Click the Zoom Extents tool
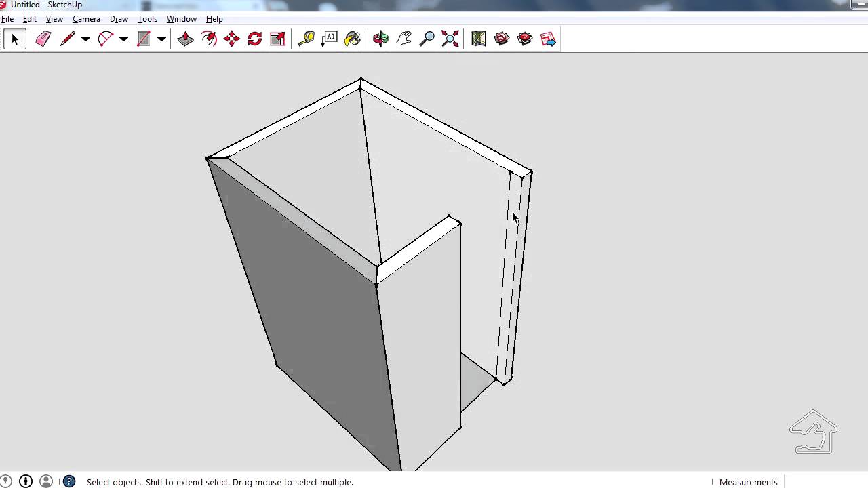868x488 pixels. 450,39
